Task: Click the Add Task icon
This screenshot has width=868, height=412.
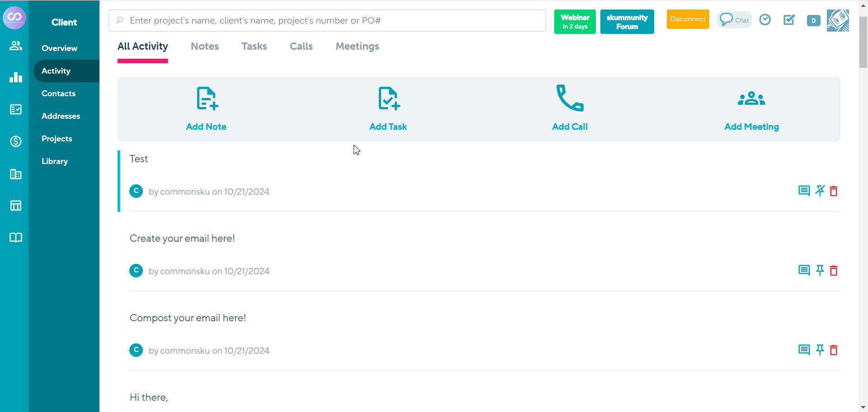Action: (x=389, y=98)
